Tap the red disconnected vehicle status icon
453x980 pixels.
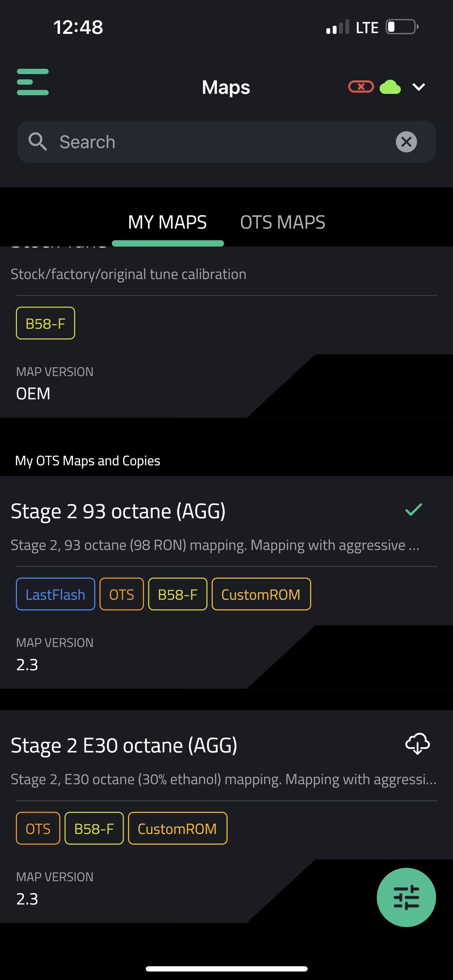pyautogui.click(x=361, y=87)
